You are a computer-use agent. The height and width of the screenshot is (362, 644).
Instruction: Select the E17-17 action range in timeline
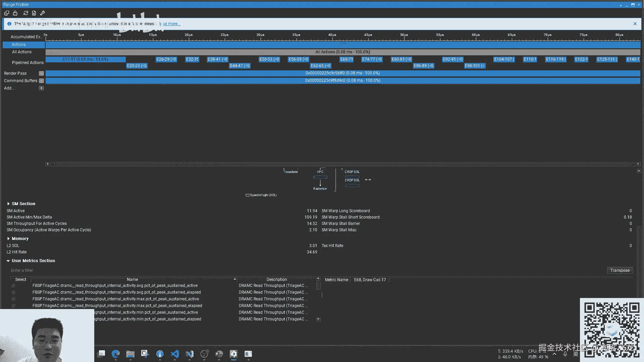pos(85,59)
